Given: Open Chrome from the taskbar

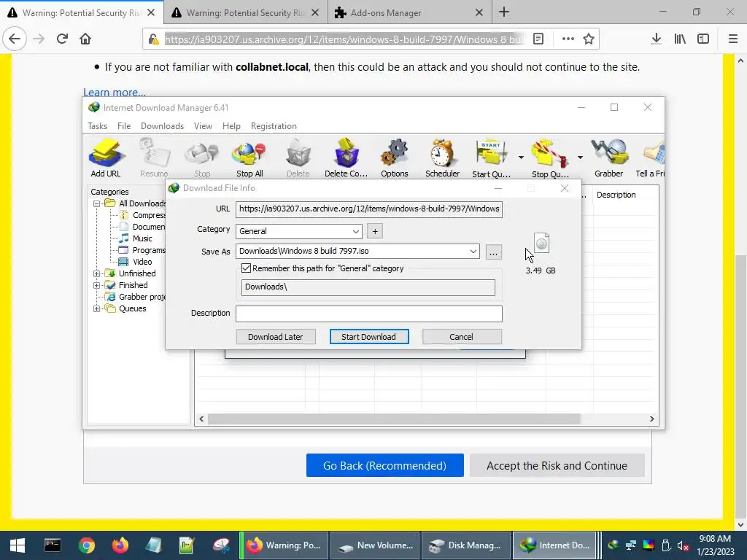Looking at the screenshot, I should pos(86,545).
